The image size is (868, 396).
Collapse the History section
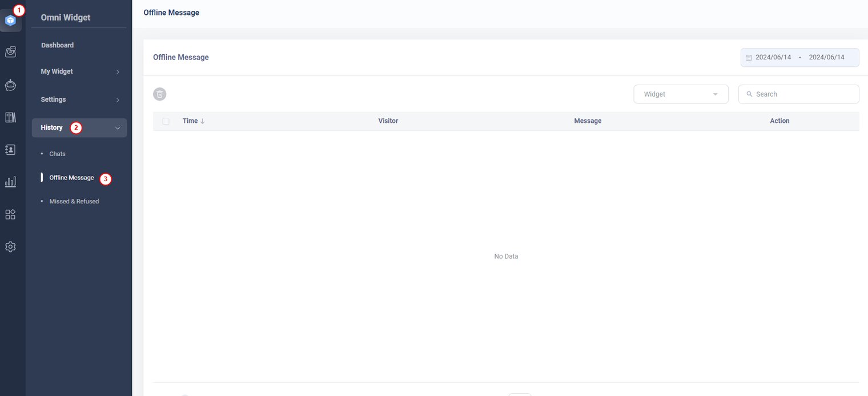click(79, 128)
